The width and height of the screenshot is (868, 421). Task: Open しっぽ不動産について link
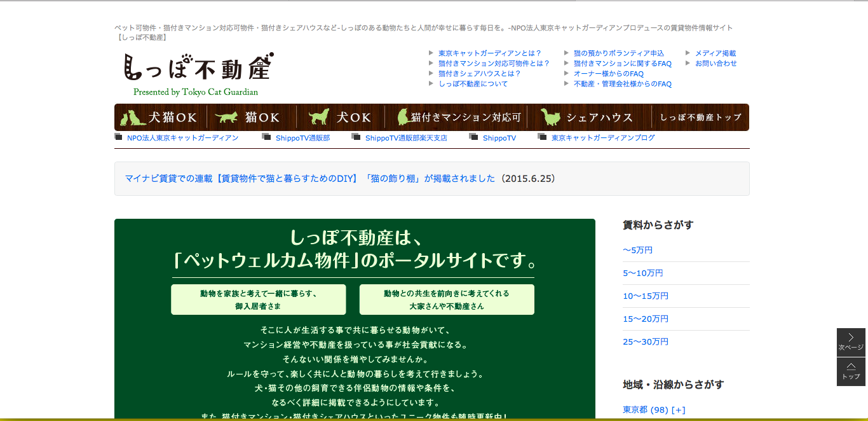(473, 84)
